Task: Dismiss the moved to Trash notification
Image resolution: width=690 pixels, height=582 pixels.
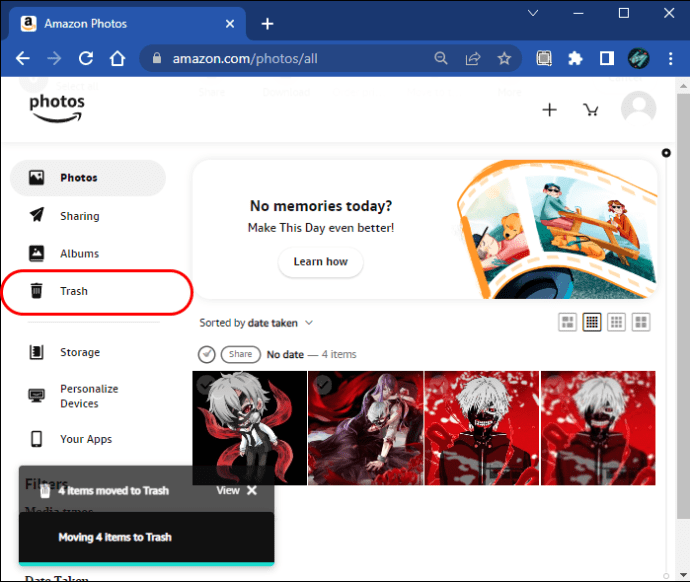Action: (x=252, y=491)
